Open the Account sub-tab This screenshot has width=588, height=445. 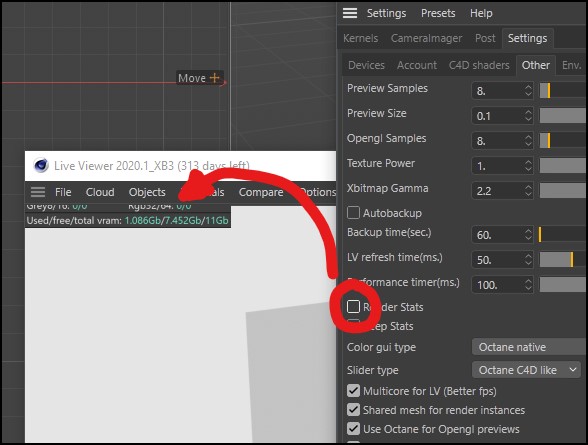tap(417, 65)
